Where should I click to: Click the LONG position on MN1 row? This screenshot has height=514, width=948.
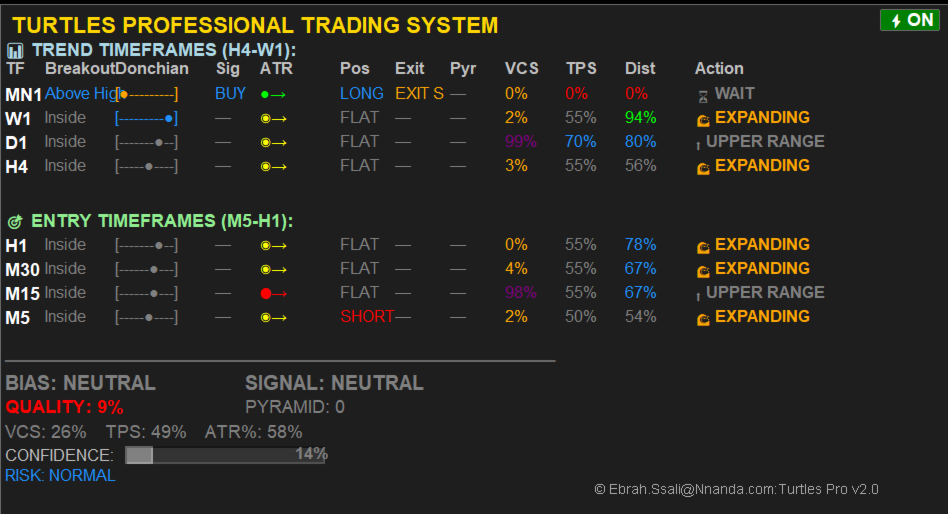(x=361, y=94)
